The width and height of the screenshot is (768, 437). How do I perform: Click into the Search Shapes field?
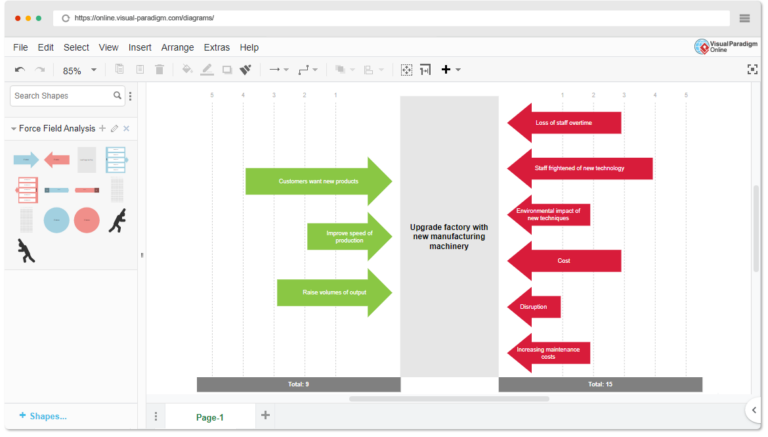point(60,96)
